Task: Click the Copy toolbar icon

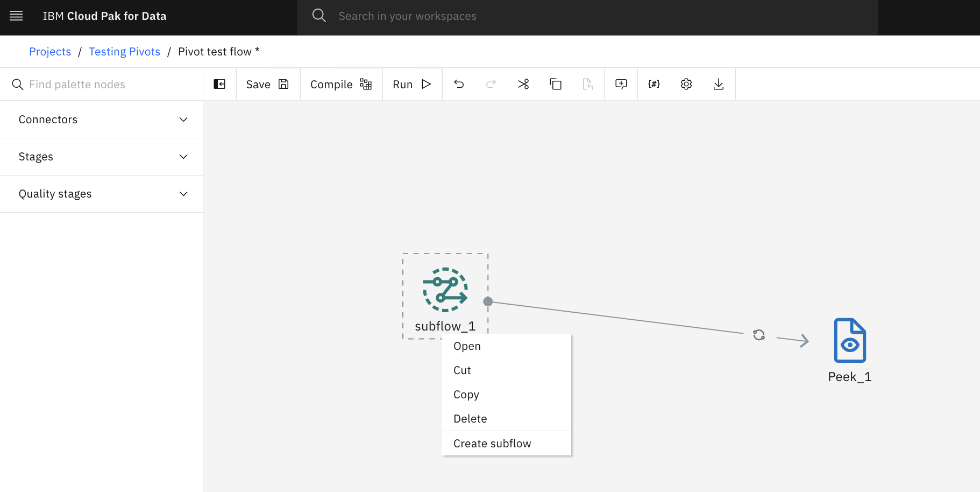Action: pos(556,84)
